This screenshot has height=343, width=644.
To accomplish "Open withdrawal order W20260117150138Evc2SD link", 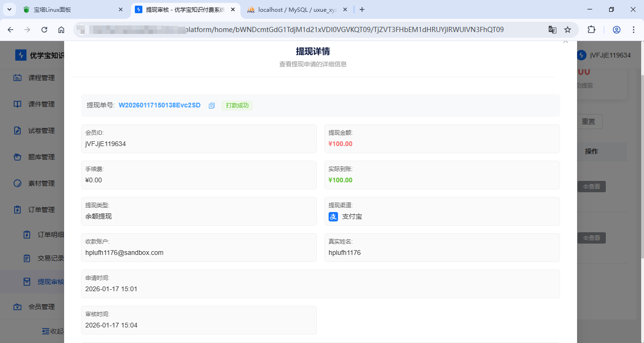I will (x=159, y=105).
